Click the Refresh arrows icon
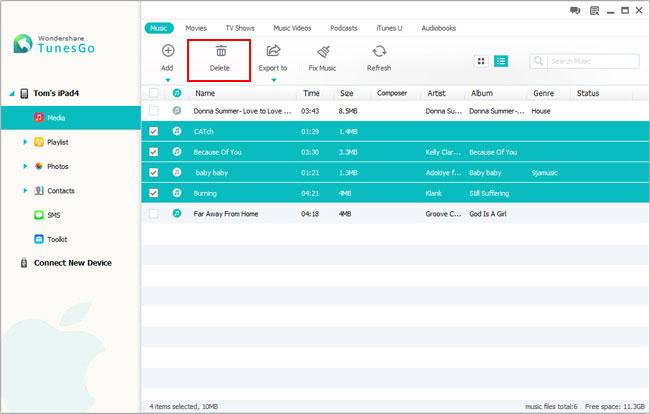This screenshot has height=414, width=650. pos(379,51)
